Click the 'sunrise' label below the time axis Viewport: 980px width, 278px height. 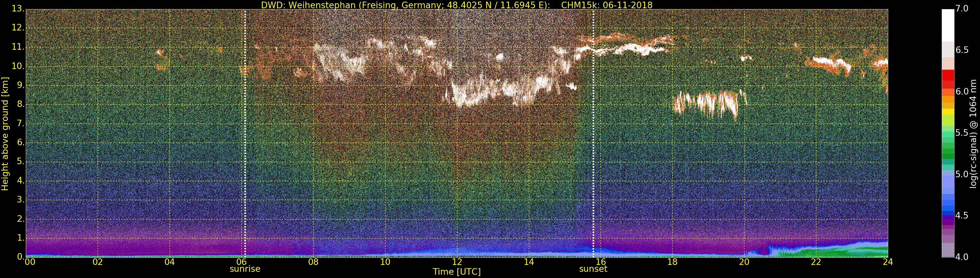coord(245,269)
